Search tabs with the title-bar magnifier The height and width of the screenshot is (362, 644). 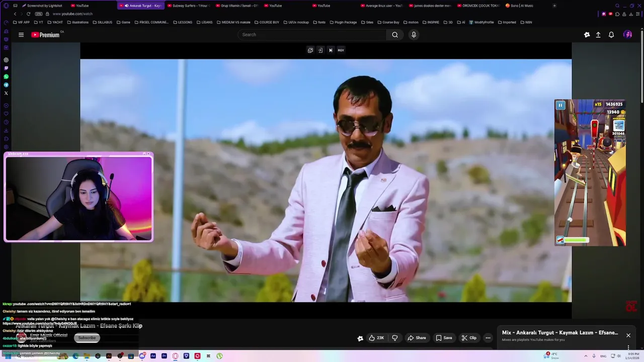617,6
